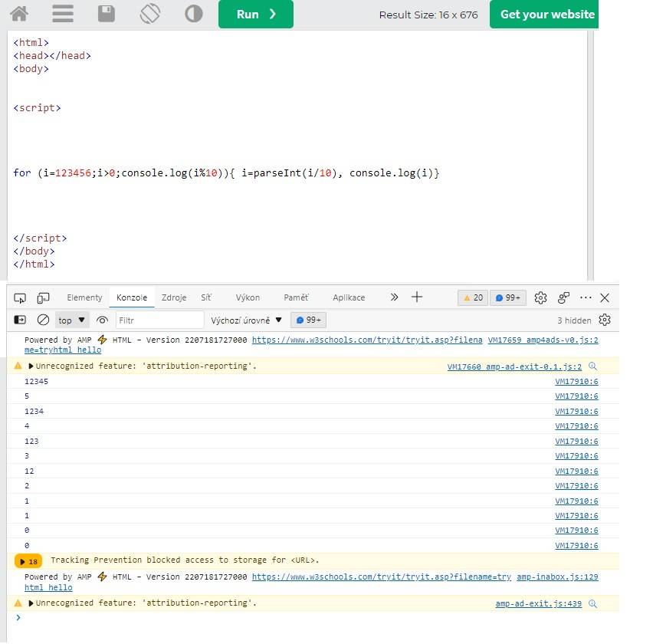Click the 99+ issues counter in console toolbar
The image size is (653, 644).
click(309, 320)
